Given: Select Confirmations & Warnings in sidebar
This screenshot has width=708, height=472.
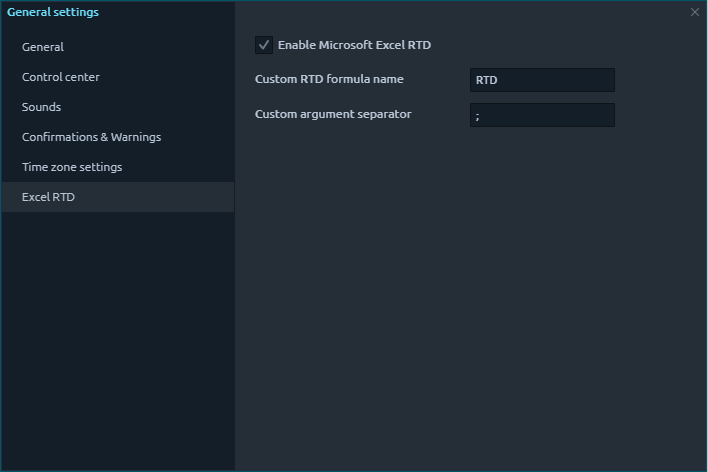Looking at the screenshot, I should 91,137.
